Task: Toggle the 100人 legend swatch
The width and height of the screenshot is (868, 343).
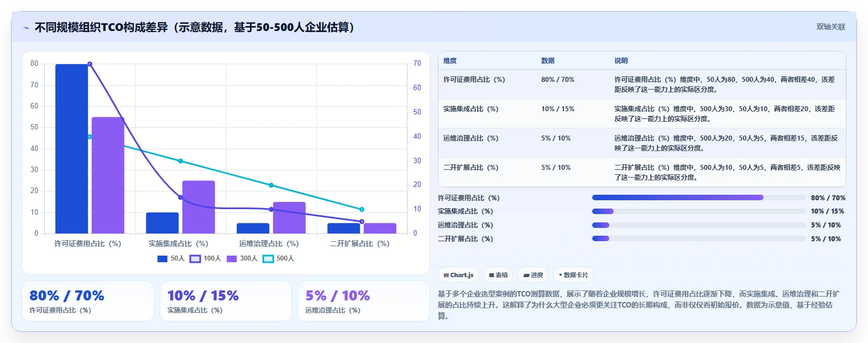Action: (x=195, y=259)
